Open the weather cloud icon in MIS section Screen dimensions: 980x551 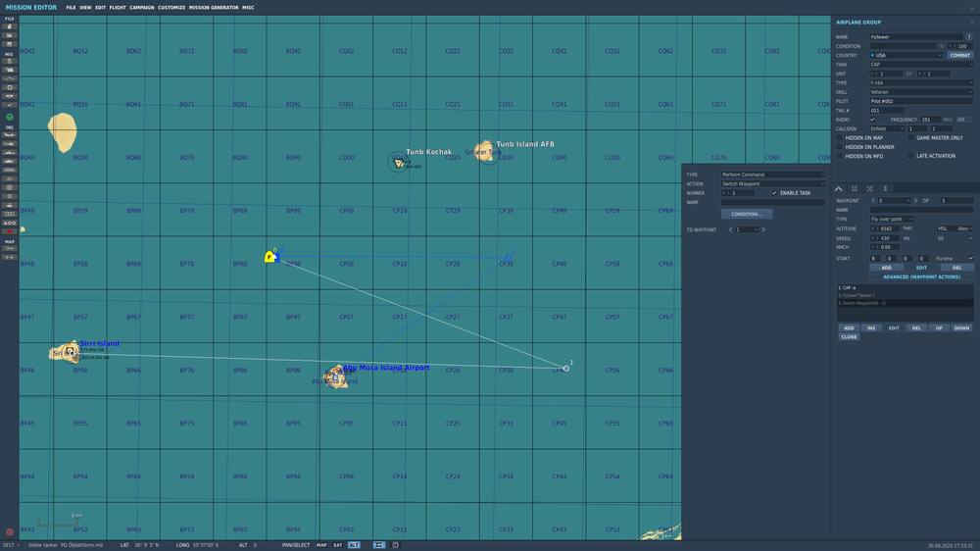coord(10,70)
